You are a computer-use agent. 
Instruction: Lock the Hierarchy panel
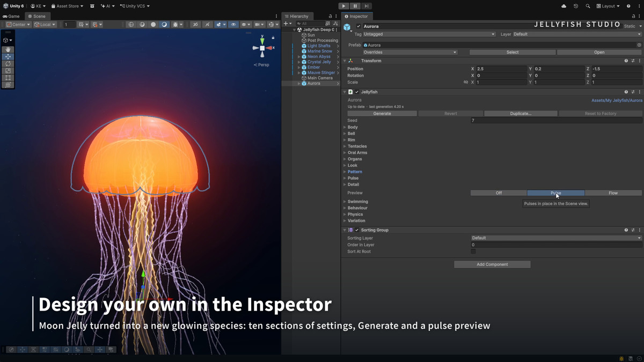(x=330, y=16)
